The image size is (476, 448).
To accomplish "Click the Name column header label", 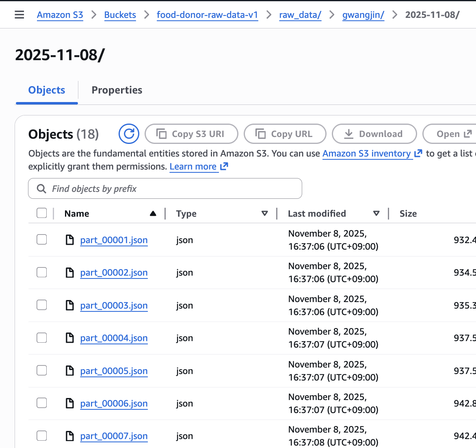I will pos(77,214).
